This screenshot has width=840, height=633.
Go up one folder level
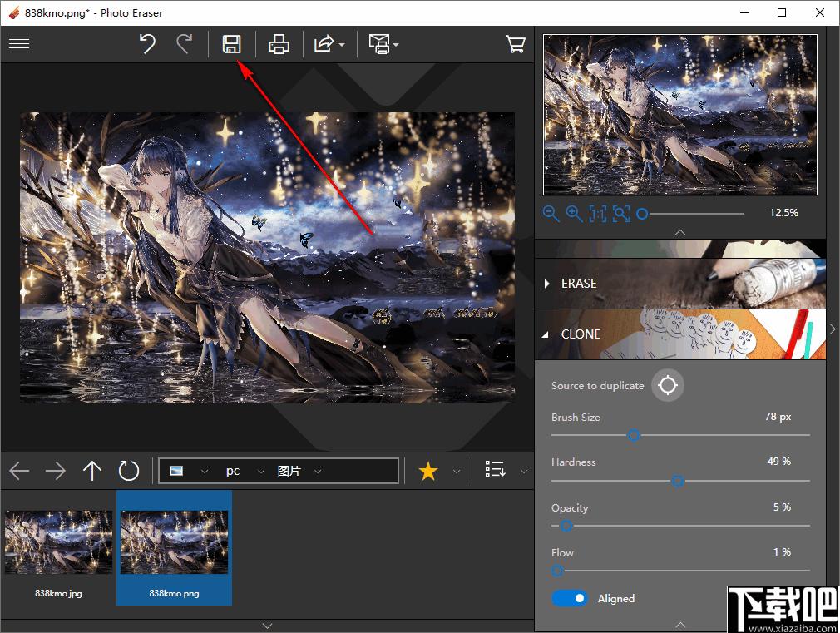coord(92,471)
